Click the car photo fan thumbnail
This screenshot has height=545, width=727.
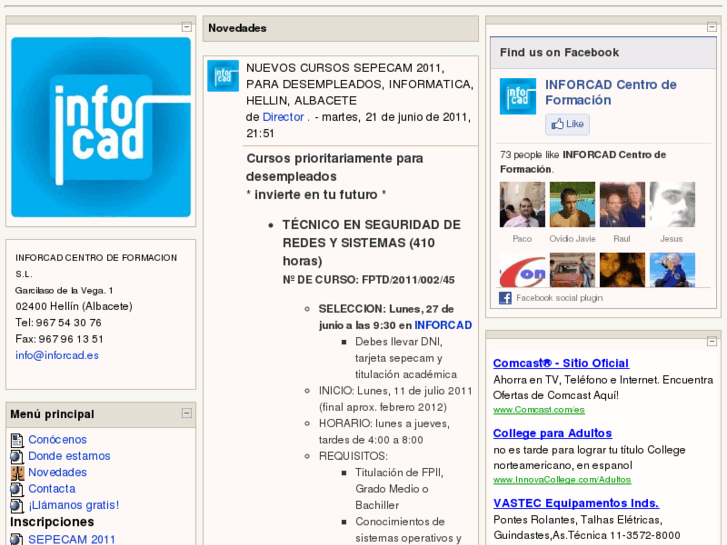click(x=572, y=270)
